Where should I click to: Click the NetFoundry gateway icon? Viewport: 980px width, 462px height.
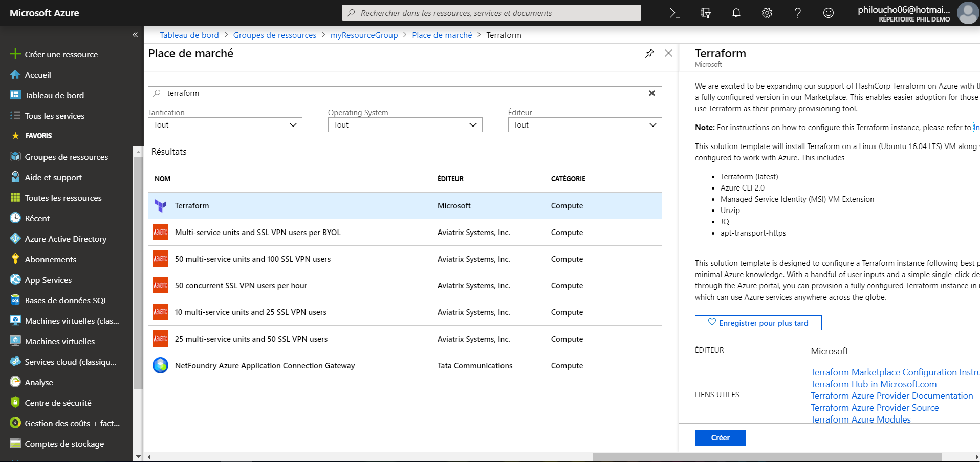point(161,366)
